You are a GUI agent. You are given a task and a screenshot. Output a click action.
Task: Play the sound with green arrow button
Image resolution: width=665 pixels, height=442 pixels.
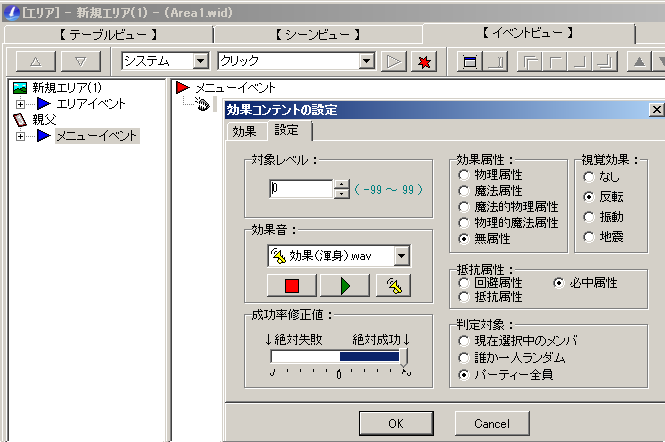[x=345, y=285]
